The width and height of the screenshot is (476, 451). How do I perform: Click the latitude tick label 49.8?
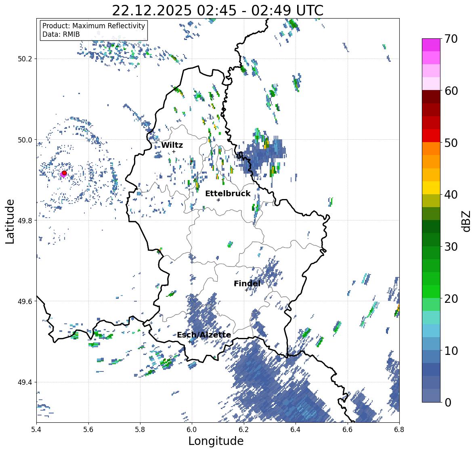[x=25, y=220]
